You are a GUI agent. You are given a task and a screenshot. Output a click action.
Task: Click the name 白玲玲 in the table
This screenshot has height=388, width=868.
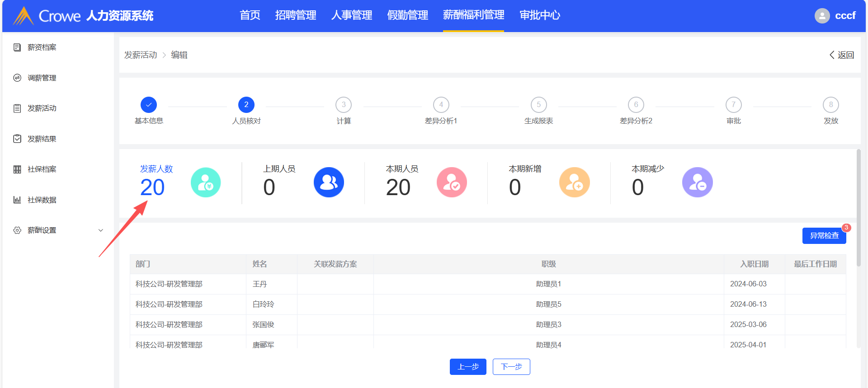(263, 304)
